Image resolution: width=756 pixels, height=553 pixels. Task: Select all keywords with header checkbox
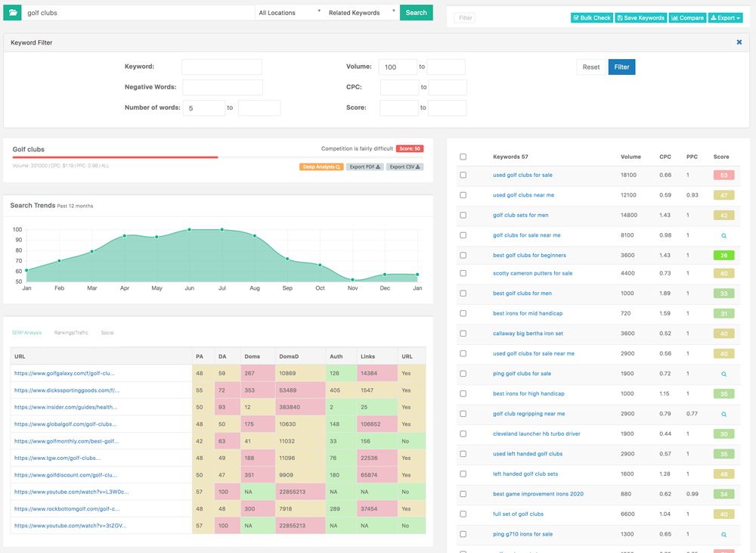[463, 157]
